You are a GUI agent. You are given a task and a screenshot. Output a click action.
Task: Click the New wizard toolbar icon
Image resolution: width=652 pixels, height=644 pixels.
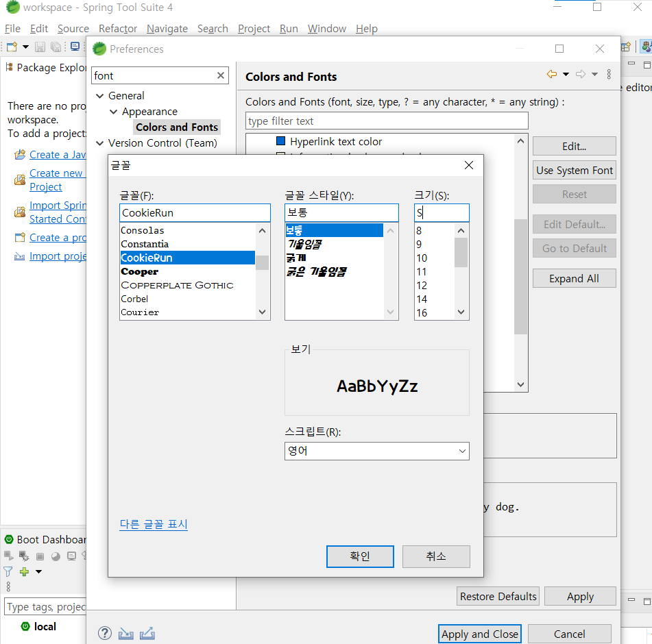point(12,47)
